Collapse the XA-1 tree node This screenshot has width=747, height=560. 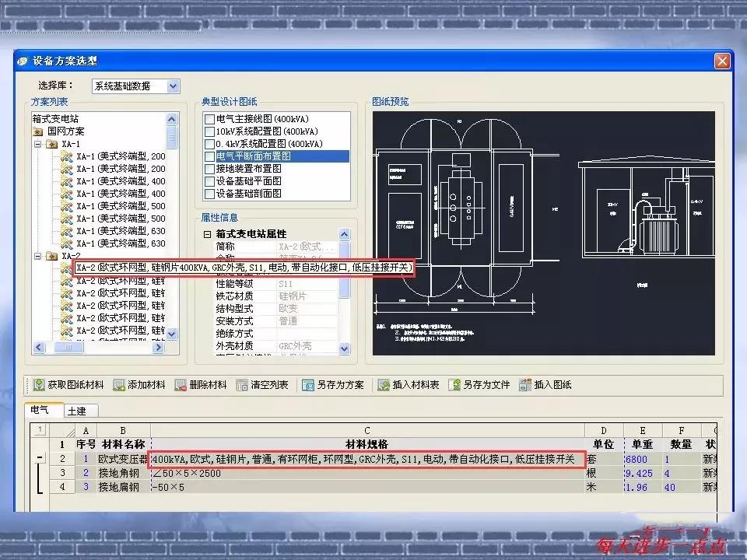click(38, 144)
